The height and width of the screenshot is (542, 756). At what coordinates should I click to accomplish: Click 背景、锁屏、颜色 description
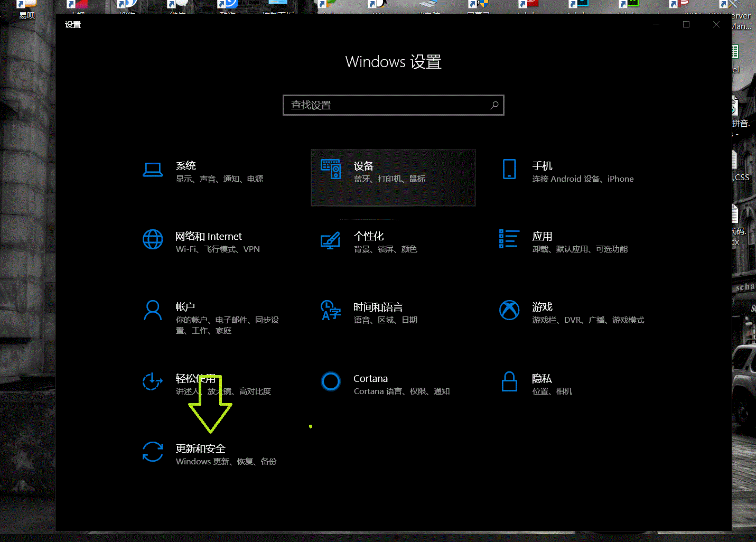[x=386, y=249]
